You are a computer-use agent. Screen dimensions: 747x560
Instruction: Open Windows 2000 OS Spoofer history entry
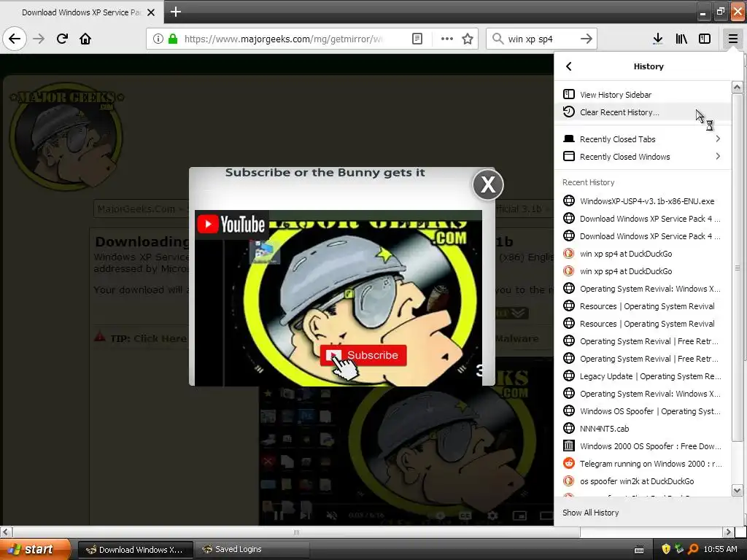(643, 446)
